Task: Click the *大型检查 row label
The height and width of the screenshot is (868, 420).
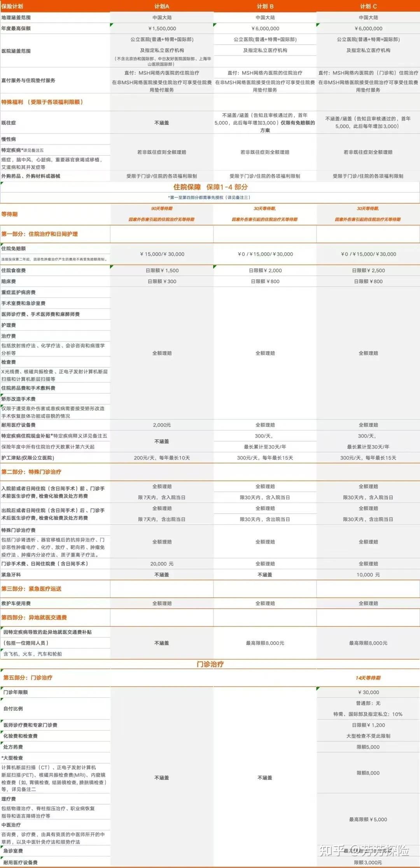Action: point(12,758)
